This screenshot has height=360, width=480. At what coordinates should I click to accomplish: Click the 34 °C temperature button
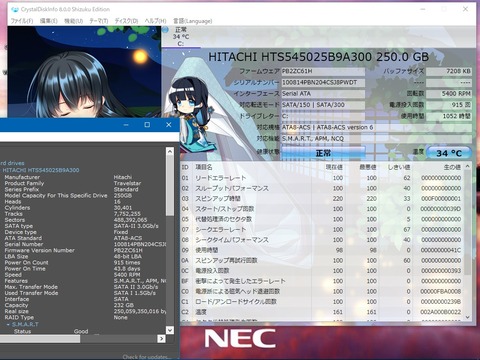pyautogui.click(x=449, y=153)
